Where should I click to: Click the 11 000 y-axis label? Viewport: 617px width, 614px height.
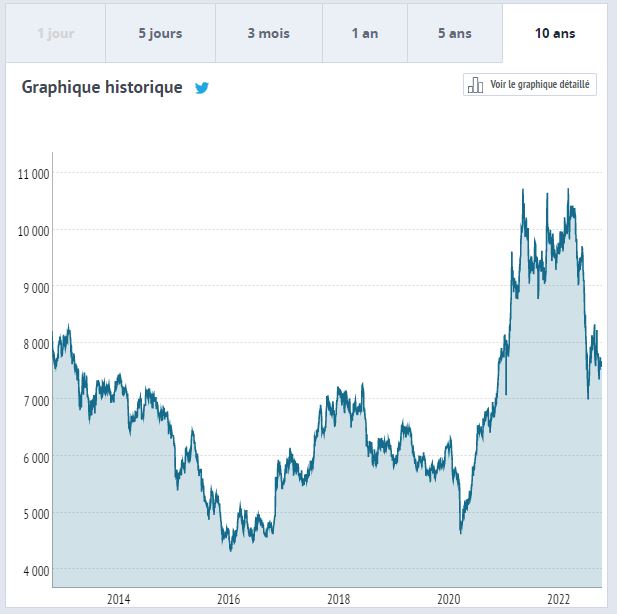[33, 174]
